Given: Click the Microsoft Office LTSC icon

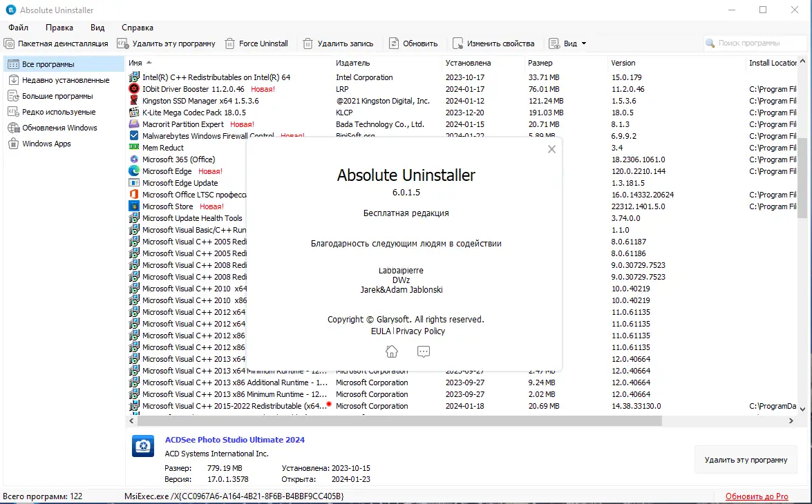Looking at the screenshot, I should pyautogui.click(x=134, y=195).
